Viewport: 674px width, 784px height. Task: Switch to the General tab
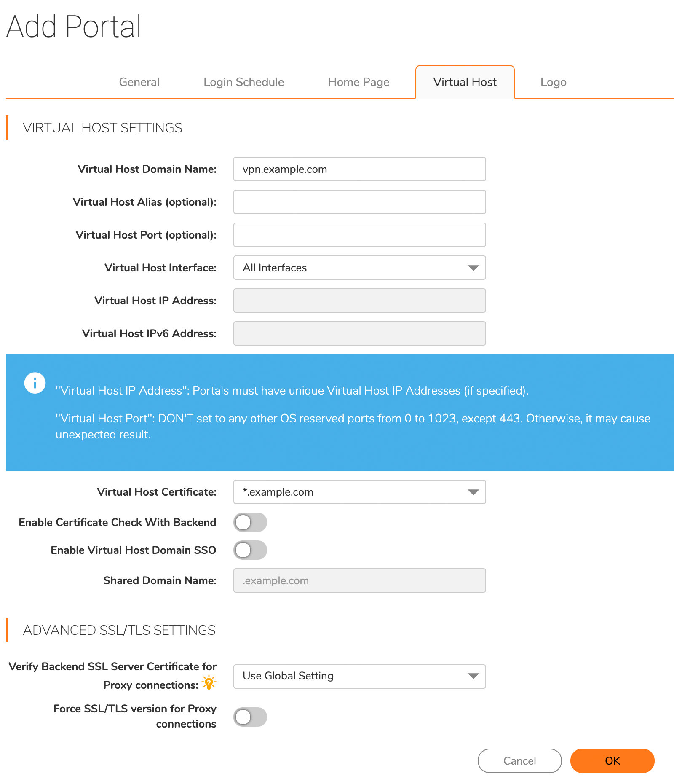[139, 82]
